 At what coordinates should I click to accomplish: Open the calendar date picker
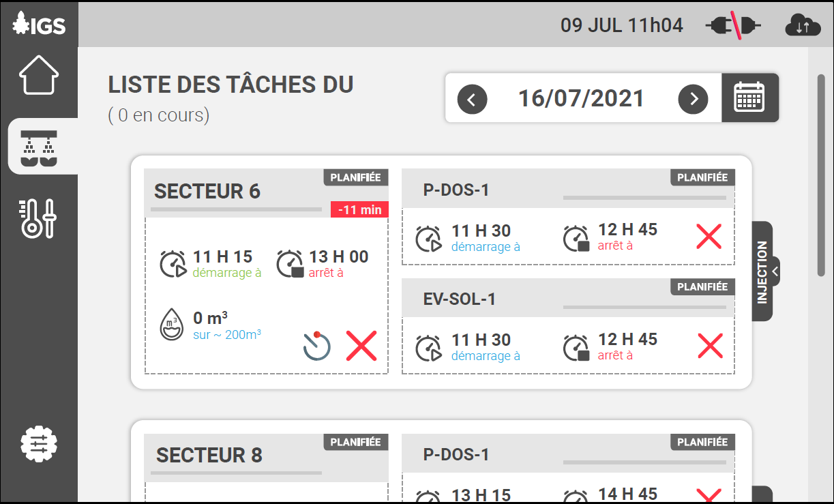coord(749,98)
